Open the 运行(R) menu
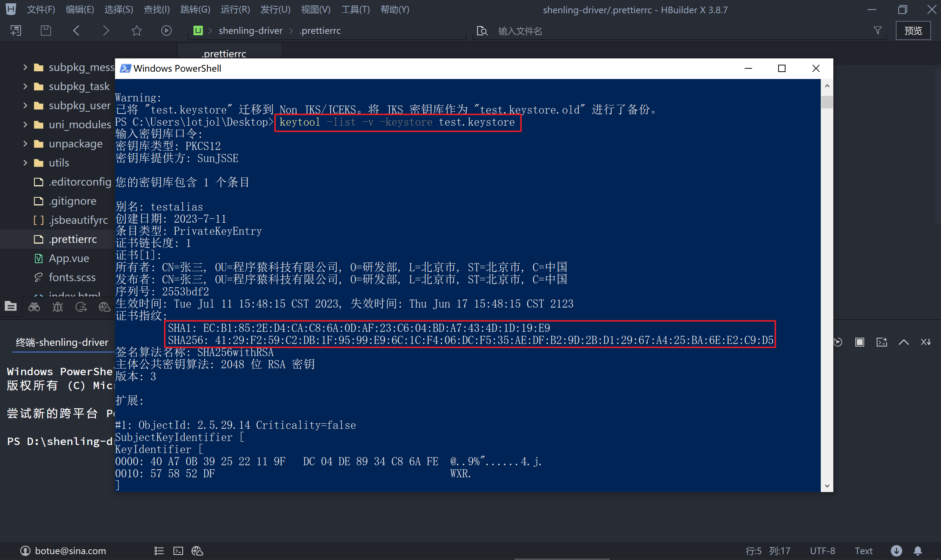This screenshot has height=560, width=941. tap(235, 10)
